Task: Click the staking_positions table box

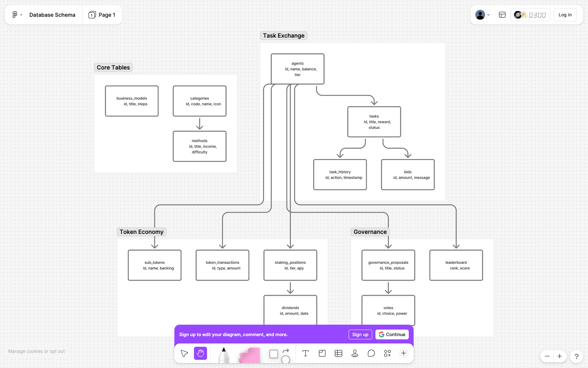Action: pos(290,265)
